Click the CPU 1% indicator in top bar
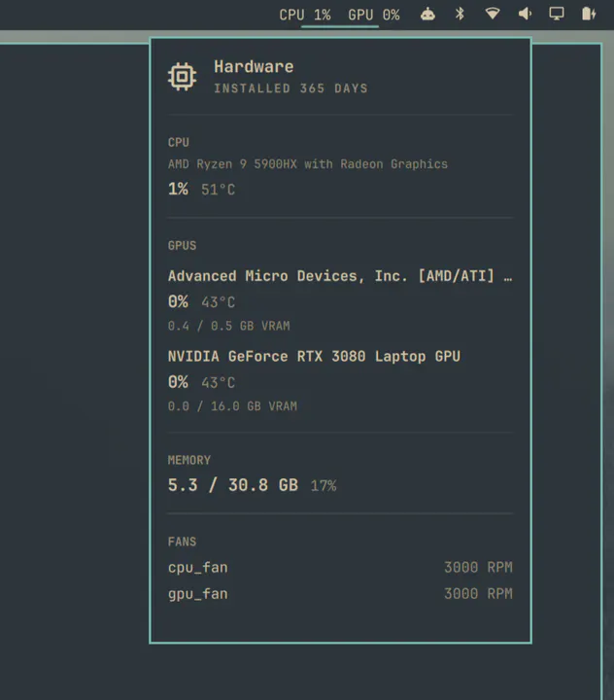614x700 pixels. [305, 15]
